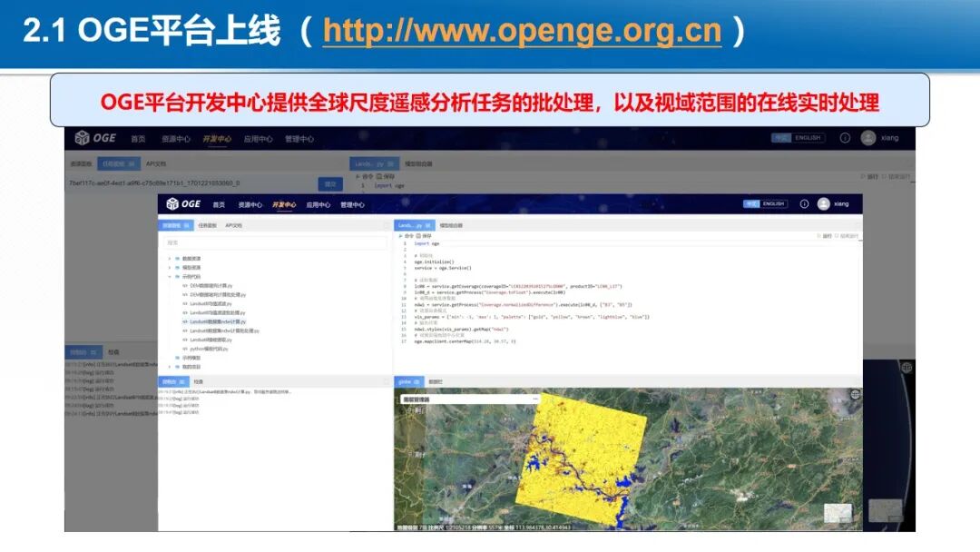Image resolution: width=980 pixels, height=552 pixels.
Task: Open 应用中心 in background window navbar
Action: 258,139
